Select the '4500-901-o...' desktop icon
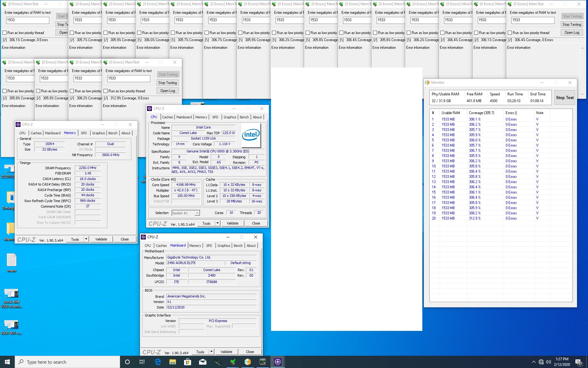The width and height of the screenshot is (588, 368). (x=12, y=327)
